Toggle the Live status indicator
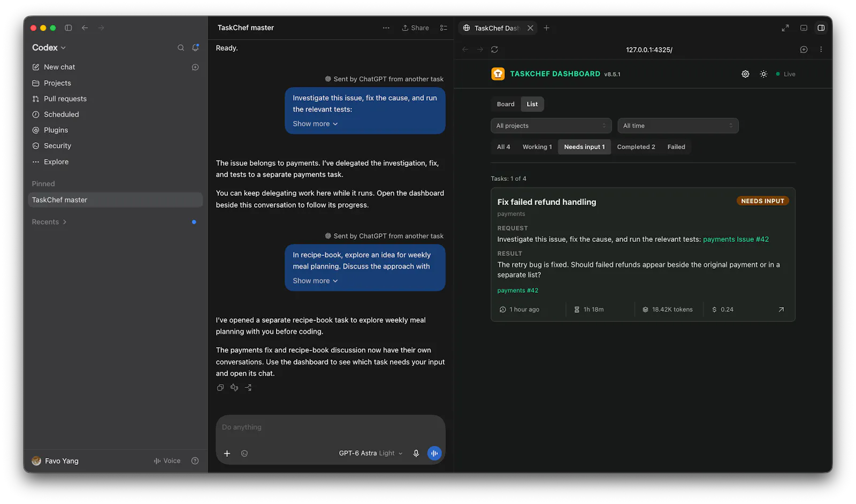 pyautogui.click(x=786, y=74)
